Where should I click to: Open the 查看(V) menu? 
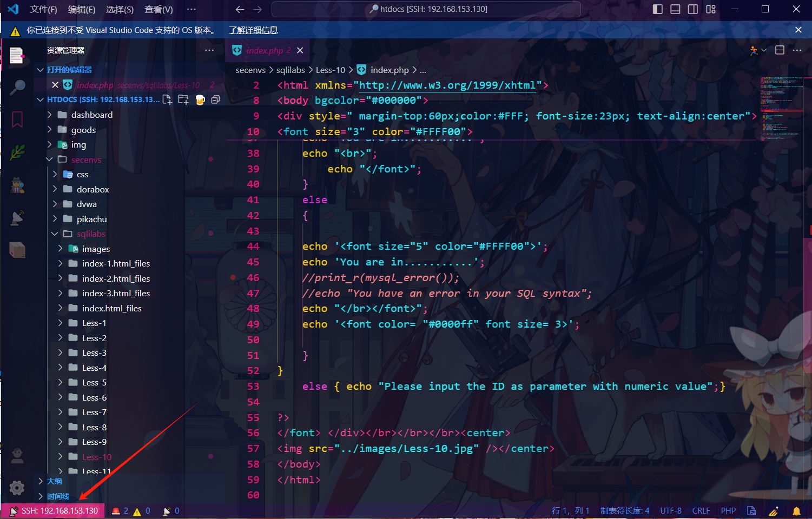pyautogui.click(x=159, y=9)
